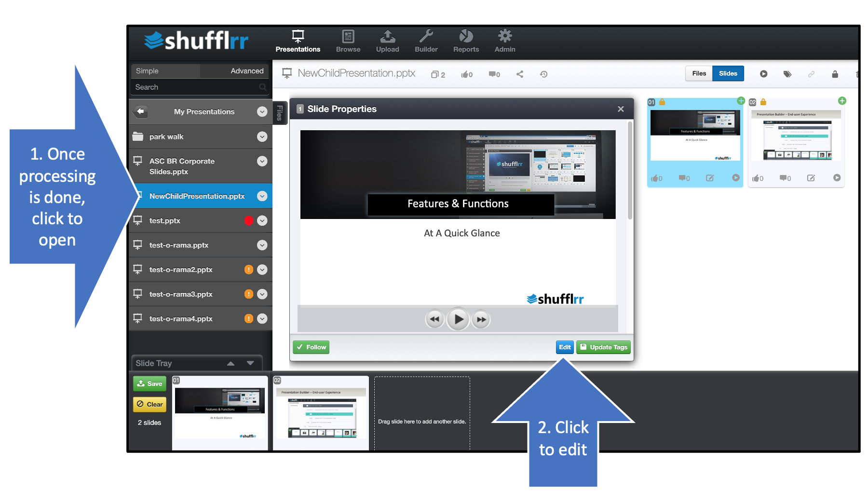Like the NewChildPresentation.pptx presentation
Viewport: 868px width, 491px height.
[467, 74]
